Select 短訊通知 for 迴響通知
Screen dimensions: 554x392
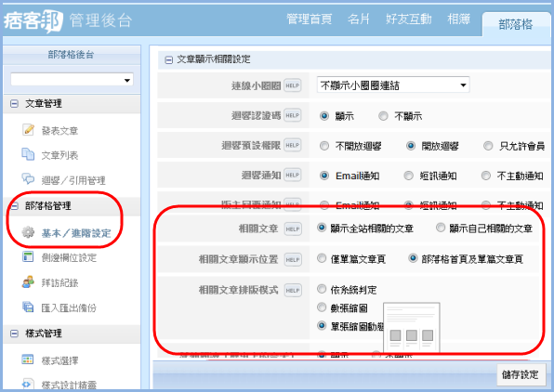[408, 176]
